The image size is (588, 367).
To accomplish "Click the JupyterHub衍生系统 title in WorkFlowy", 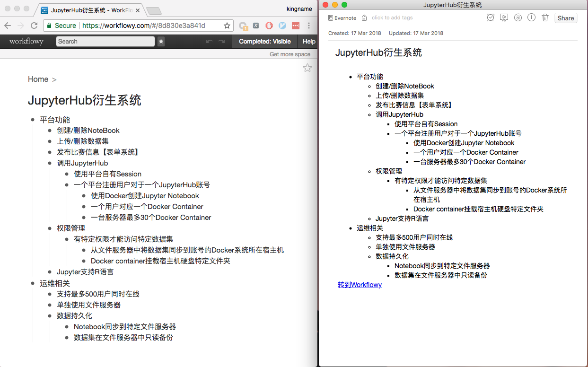I will [x=84, y=100].
